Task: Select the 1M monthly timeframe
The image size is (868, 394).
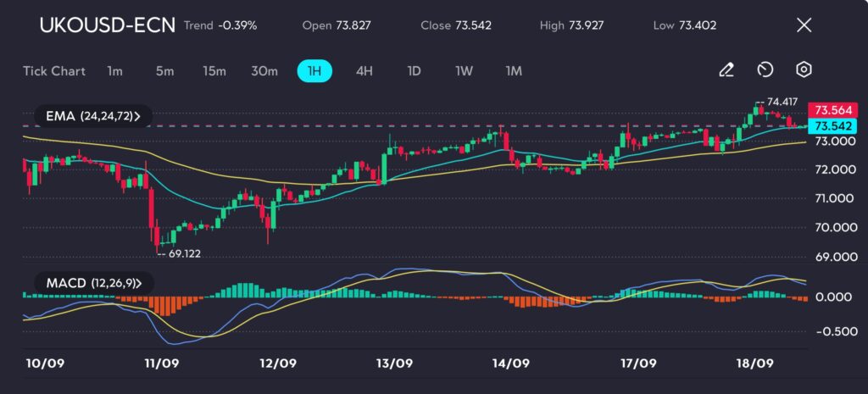Action: tap(514, 71)
